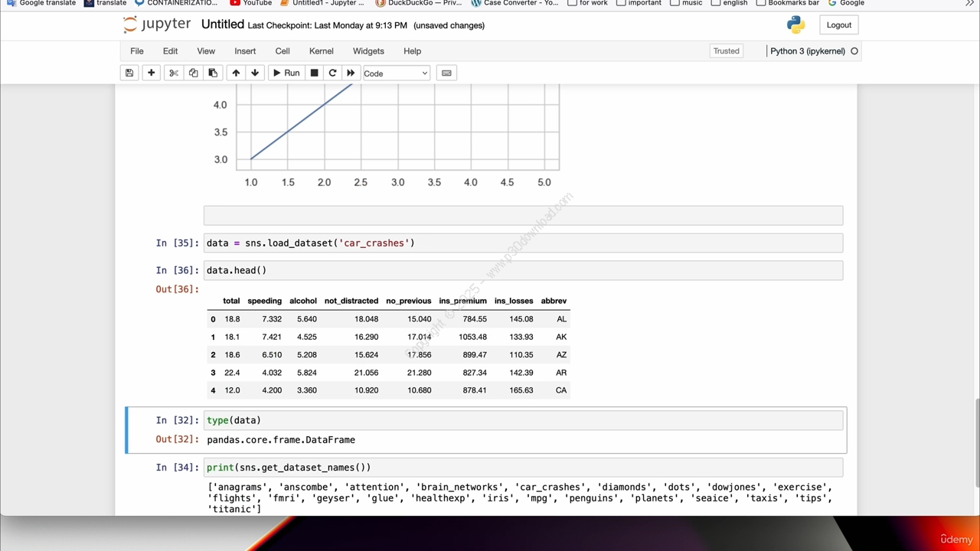Interrupt the kernel with stop icon
Viewport: 980px width, 551px height.
point(314,73)
